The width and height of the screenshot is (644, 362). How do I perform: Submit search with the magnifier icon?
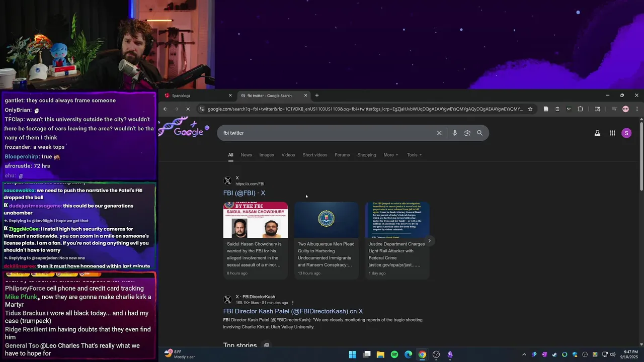479,133
